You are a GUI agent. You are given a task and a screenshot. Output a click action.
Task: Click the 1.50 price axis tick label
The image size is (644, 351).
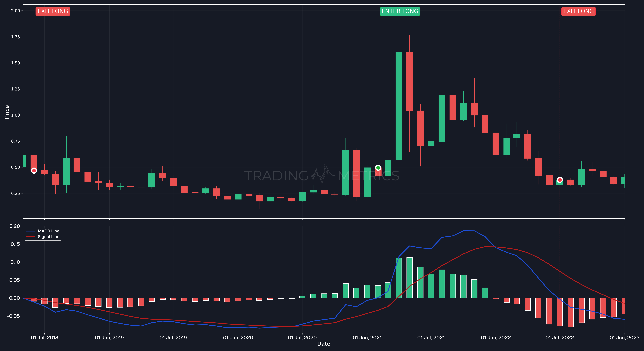pos(16,63)
